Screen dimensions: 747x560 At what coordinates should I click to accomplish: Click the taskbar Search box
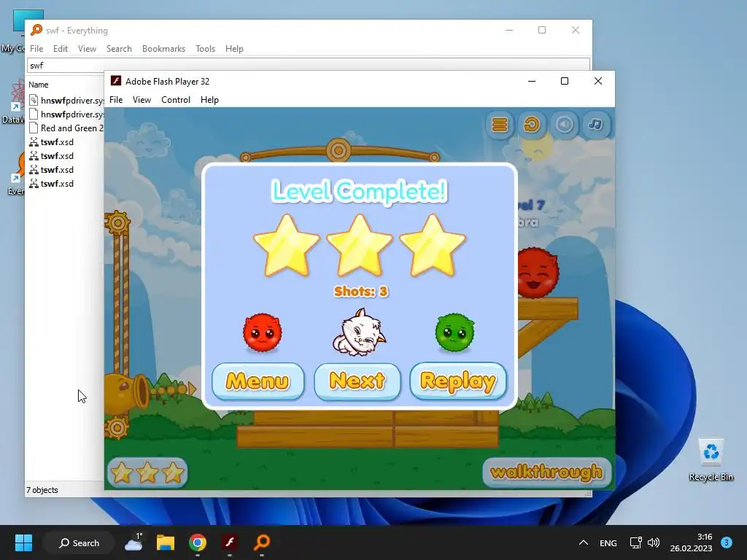click(79, 542)
